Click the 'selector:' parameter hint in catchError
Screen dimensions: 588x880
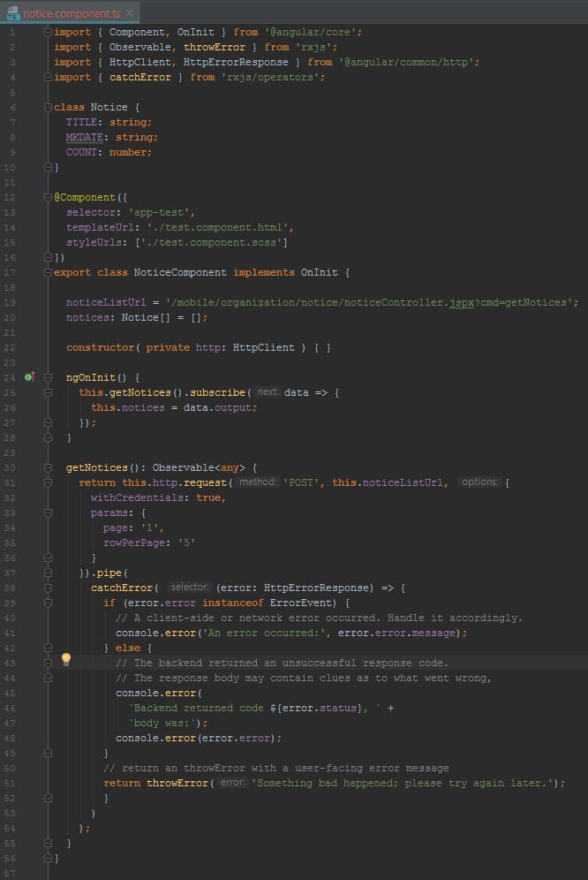[x=190, y=587]
